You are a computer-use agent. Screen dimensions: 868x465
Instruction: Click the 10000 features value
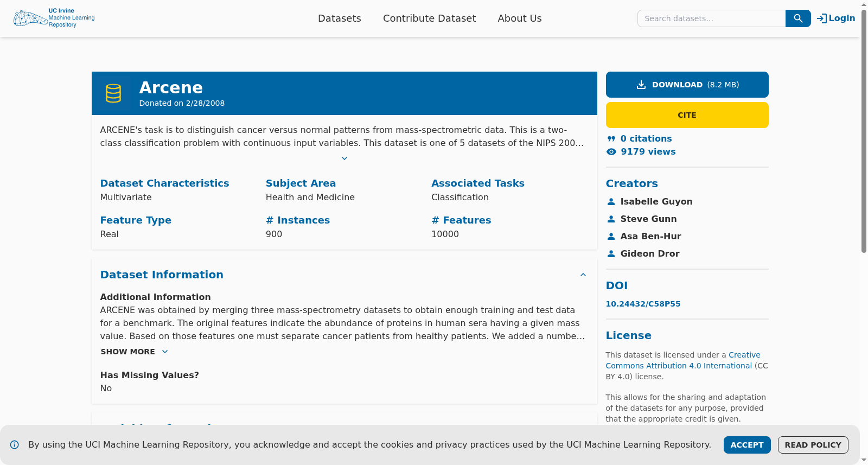coord(445,234)
